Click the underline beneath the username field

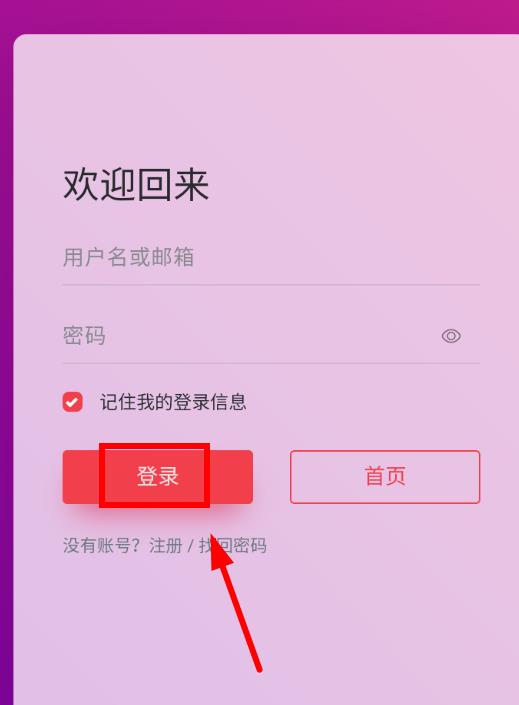pyautogui.click(x=271, y=285)
